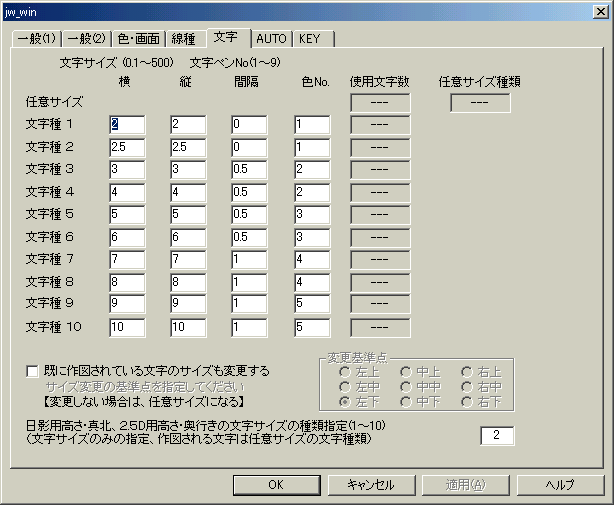614x505 pixels.
Task: Click the 色No. field of 文字種 1
Action: coord(312,125)
